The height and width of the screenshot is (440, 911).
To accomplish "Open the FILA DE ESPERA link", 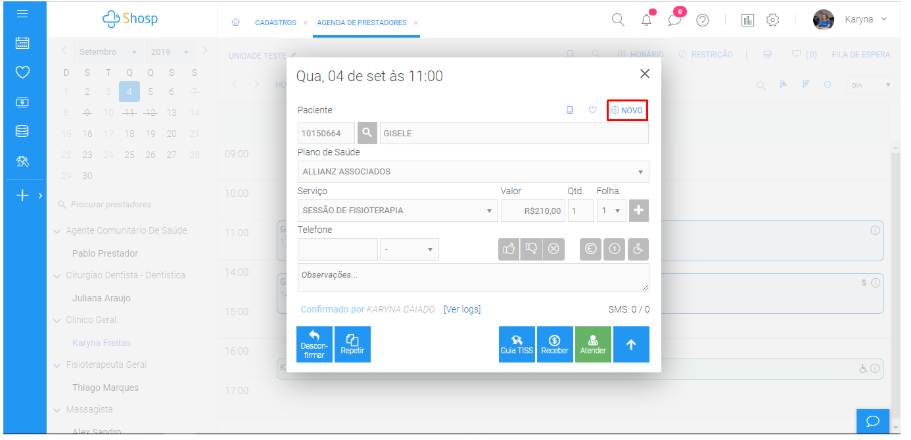I will (860, 55).
